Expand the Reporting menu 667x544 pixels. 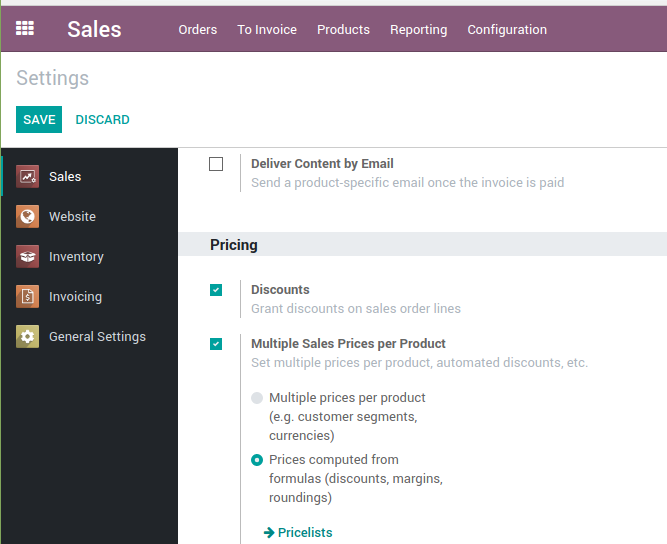point(418,30)
